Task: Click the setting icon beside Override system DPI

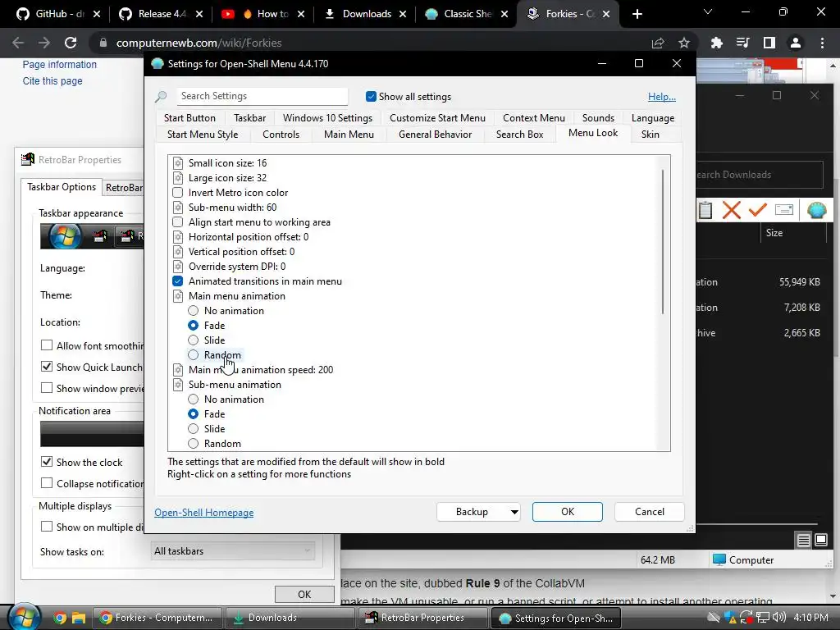Action: [178, 267]
